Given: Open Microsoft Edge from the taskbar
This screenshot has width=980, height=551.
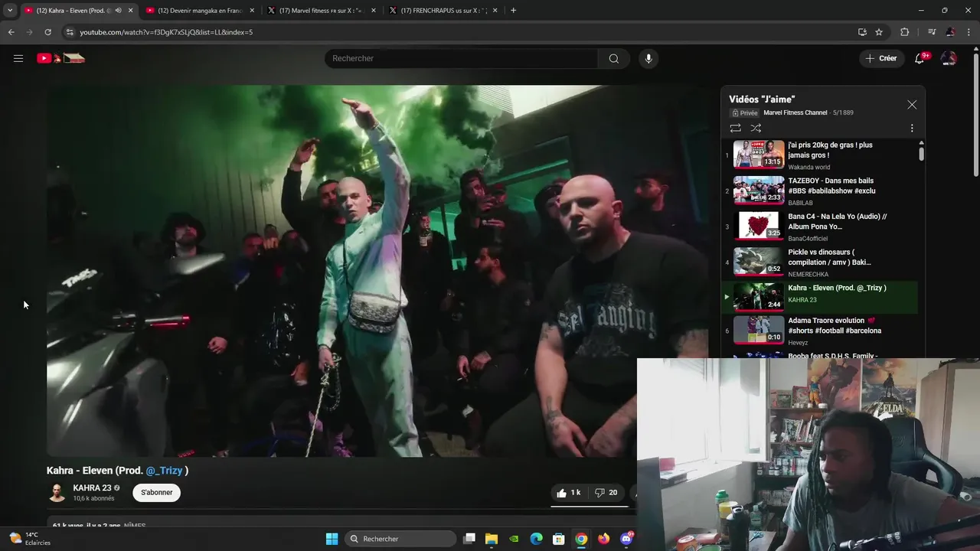Looking at the screenshot, I should click(x=537, y=539).
